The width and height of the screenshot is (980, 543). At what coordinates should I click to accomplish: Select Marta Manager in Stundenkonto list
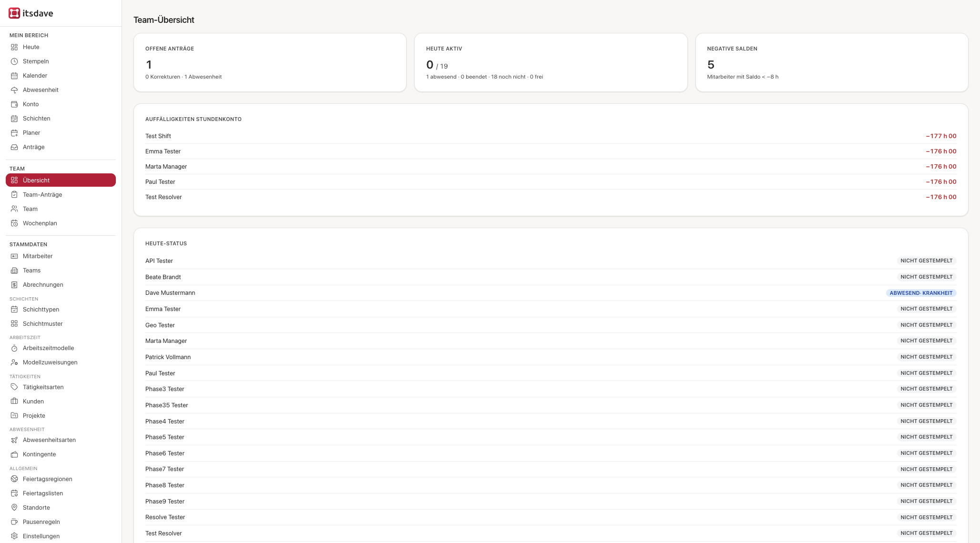tap(551, 167)
